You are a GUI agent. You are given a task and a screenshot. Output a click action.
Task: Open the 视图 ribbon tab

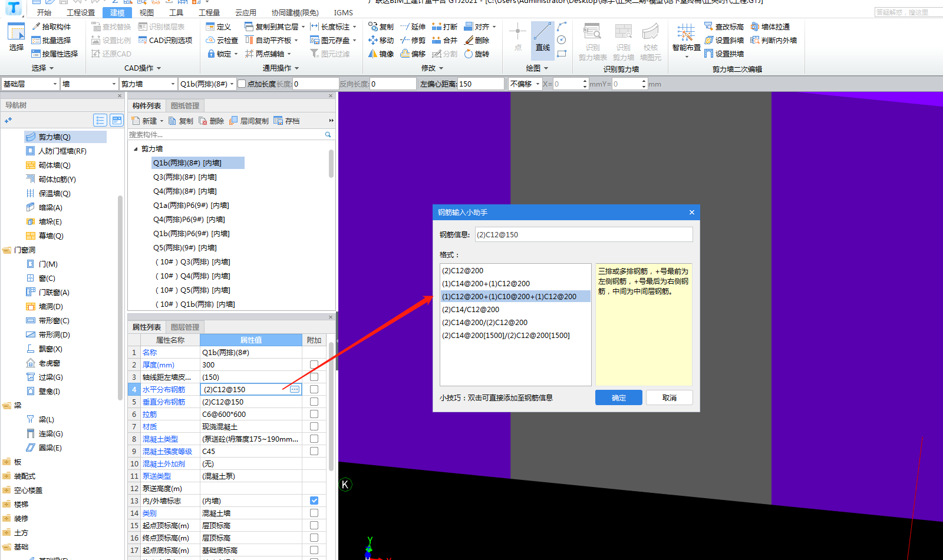coord(146,12)
